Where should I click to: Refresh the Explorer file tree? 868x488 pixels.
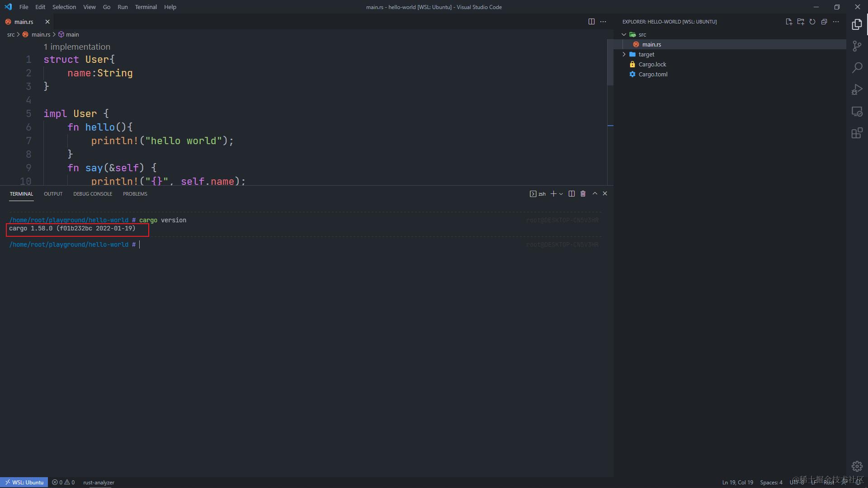812,22
